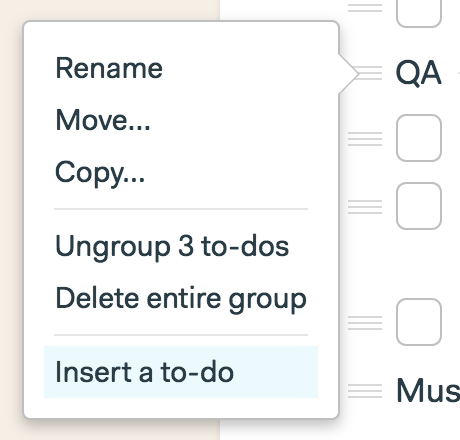Check off the first to-do under QA

[419, 138]
